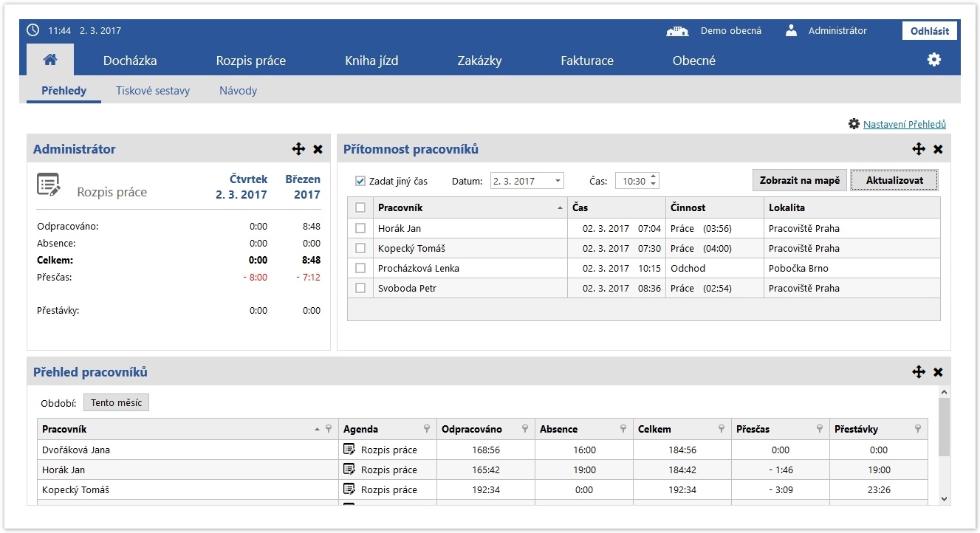Increase time with Čas up arrow
The height and width of the screenshot is (533, 980).
[x=653, y=177]
